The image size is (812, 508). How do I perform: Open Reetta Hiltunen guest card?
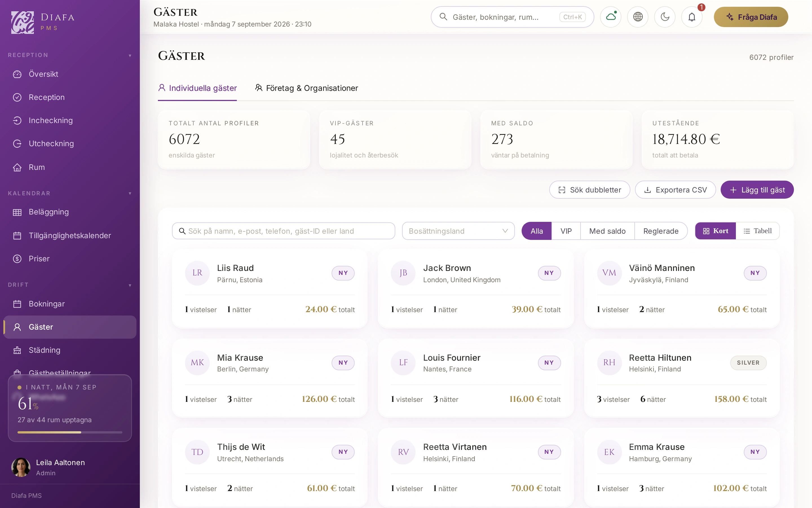tap(681, 378)
